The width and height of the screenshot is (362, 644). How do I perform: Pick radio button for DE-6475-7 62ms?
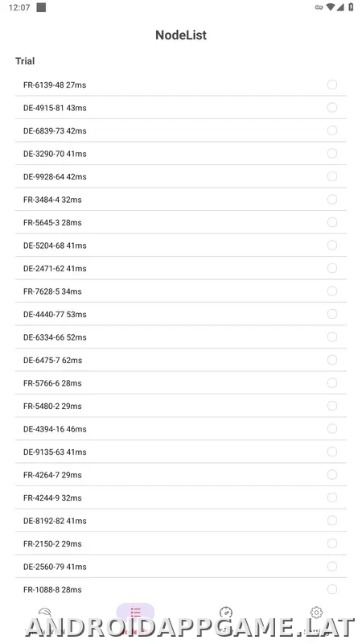pos(332,360)
